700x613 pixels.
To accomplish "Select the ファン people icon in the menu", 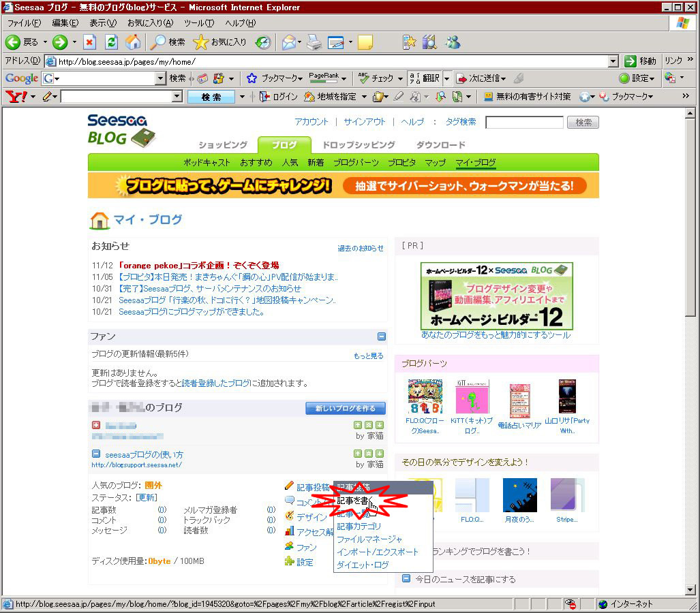I will [290, 546].
